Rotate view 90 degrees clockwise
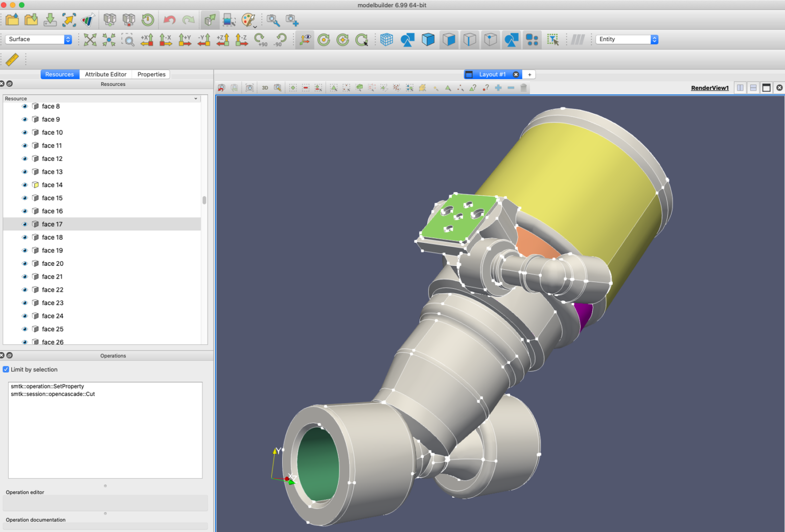The image size is (785, 532). click(x=260, y=40)
